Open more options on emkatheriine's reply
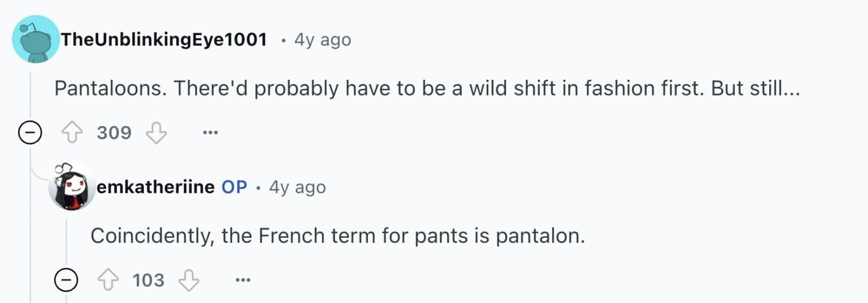Image resolution: width=868 pixels, height=303 pixels. 242,280
